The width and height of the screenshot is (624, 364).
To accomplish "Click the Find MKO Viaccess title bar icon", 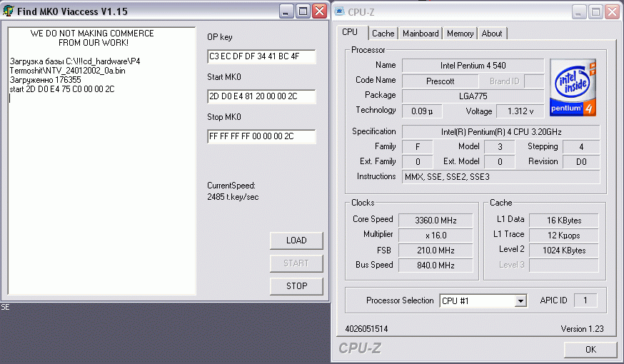I will click(8, 11).
